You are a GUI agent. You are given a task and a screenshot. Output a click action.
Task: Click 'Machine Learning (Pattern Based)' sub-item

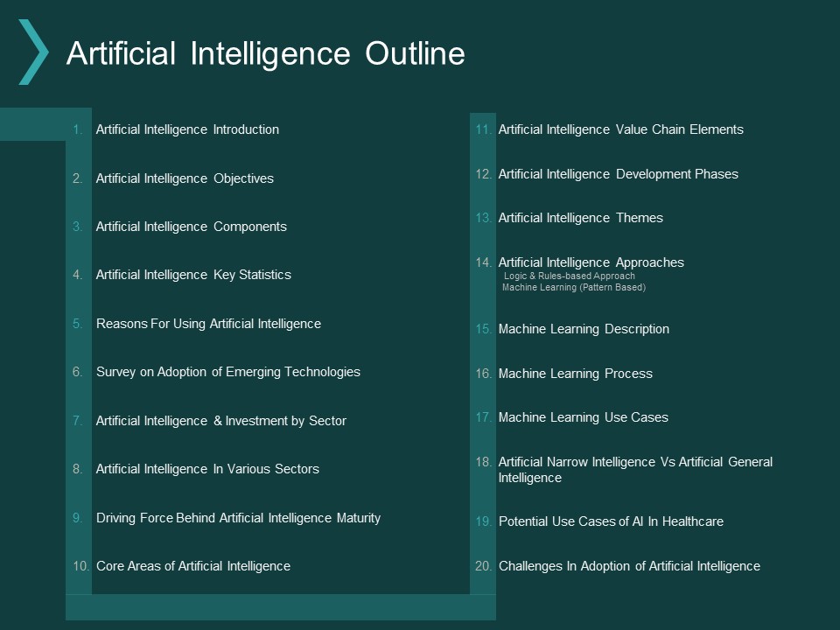tap(574, 288)
